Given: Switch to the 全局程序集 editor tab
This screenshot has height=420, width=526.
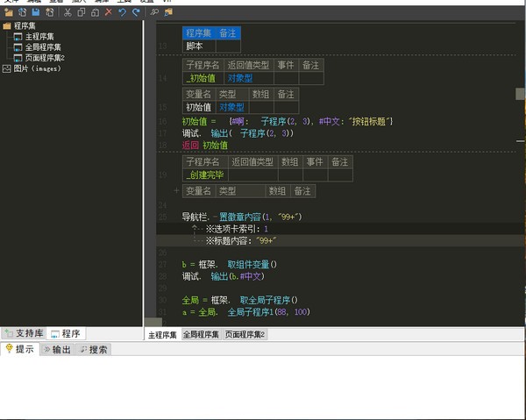Looking at the screenshot, I should pos(201,334).
